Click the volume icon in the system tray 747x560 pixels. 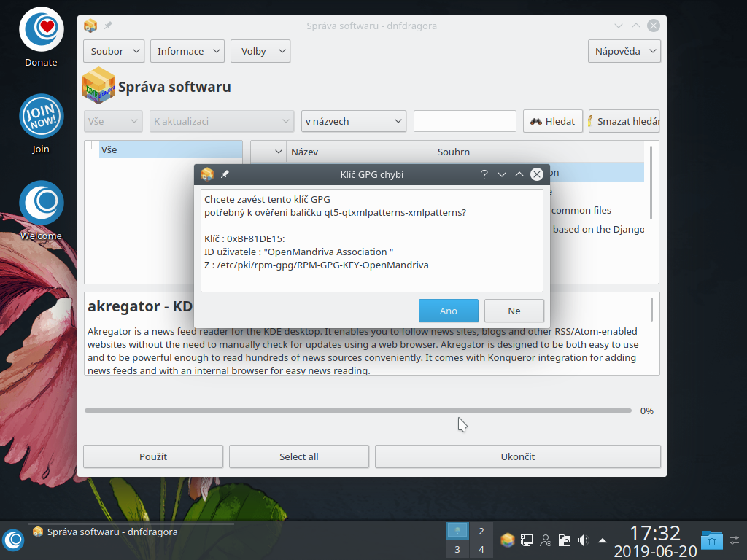click(582, 540)
